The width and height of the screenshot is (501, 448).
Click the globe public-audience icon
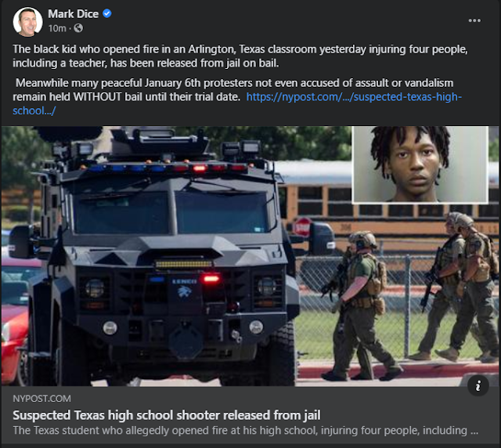(x=78, y=28)
